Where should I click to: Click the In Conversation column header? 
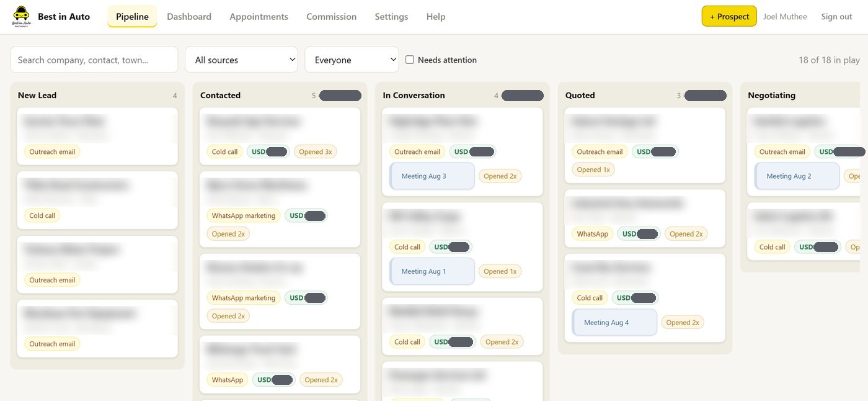pos(414,95)
